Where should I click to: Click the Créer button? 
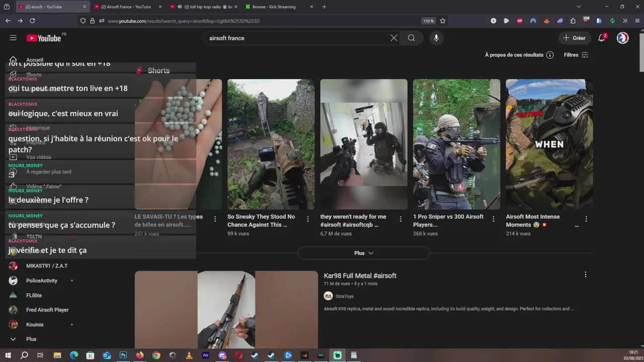click(x=574, y=38)
